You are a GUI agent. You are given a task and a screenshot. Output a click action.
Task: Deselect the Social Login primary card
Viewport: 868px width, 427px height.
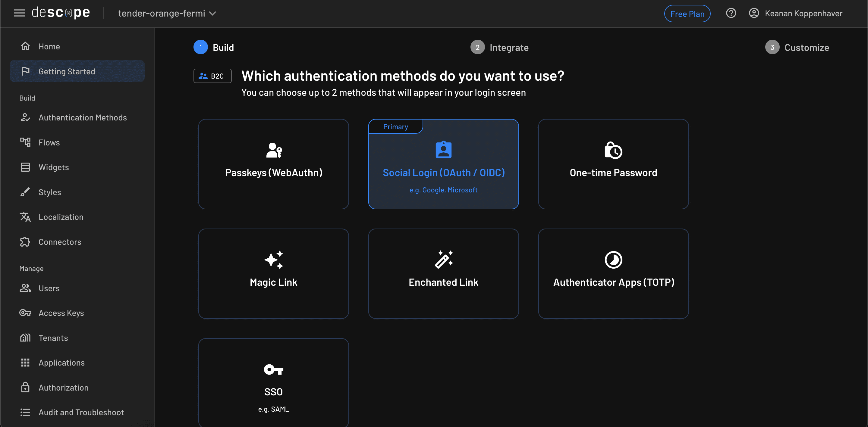(443, 164)
